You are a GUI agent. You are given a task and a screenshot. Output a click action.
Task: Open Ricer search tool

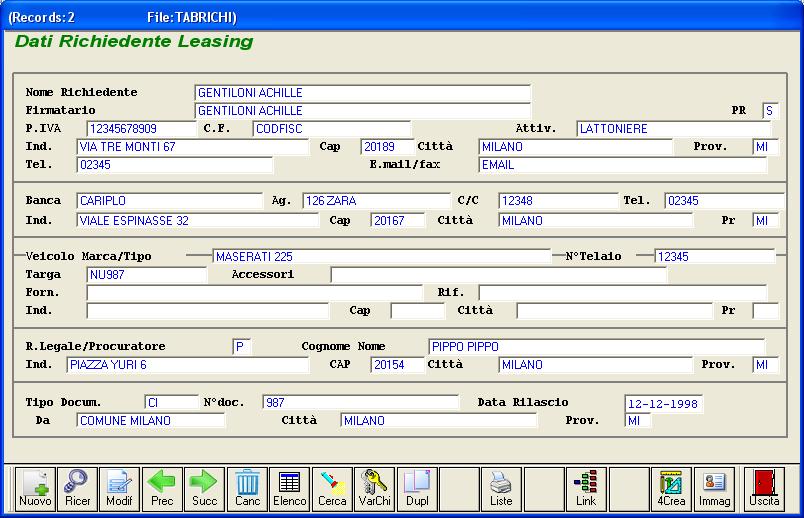[77, 489]
